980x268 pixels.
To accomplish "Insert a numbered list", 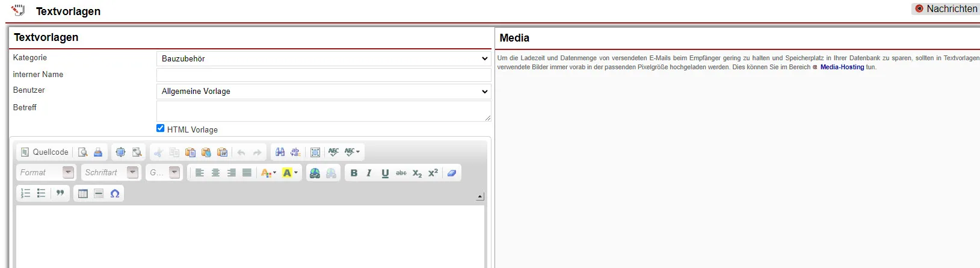I will click(25, 193).
